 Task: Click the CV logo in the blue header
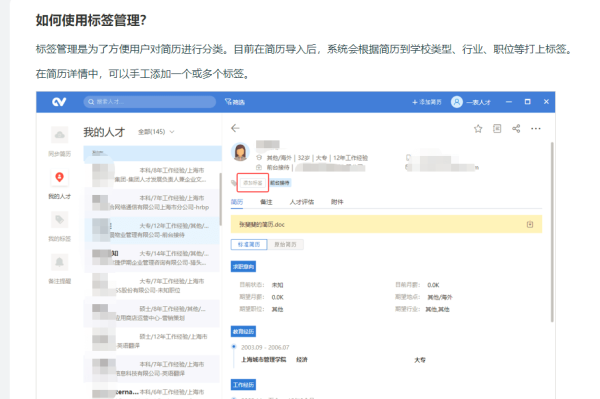[59, 102]
